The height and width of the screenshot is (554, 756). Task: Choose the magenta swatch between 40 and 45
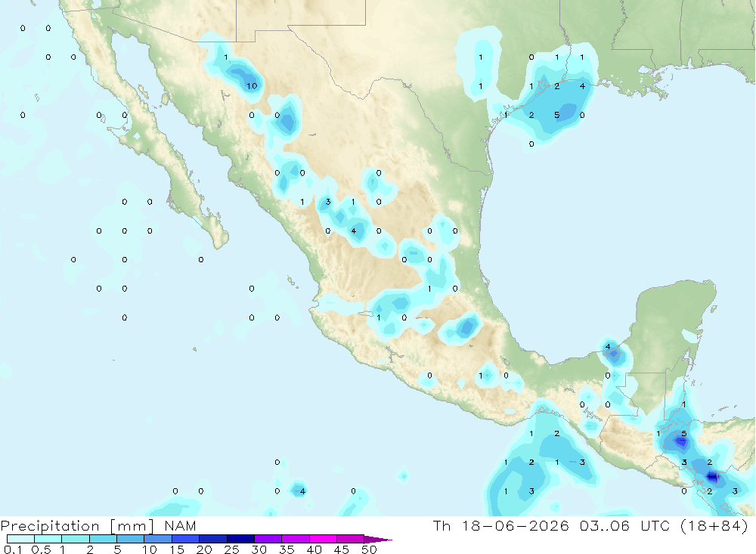(x=323, y=539)
